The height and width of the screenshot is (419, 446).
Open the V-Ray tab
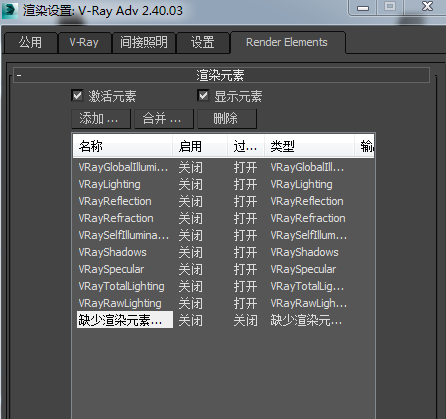(84, 43)
